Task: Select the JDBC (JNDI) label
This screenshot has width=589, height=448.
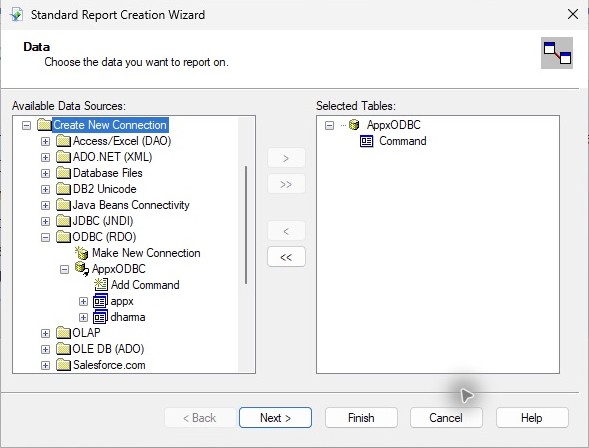Action: [103, 221]
